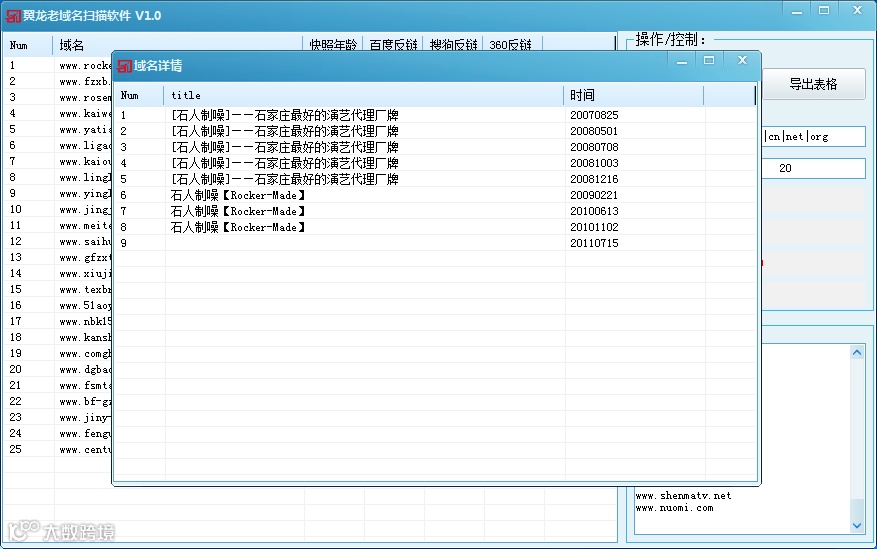Sort by the title column header

(364, 96)
